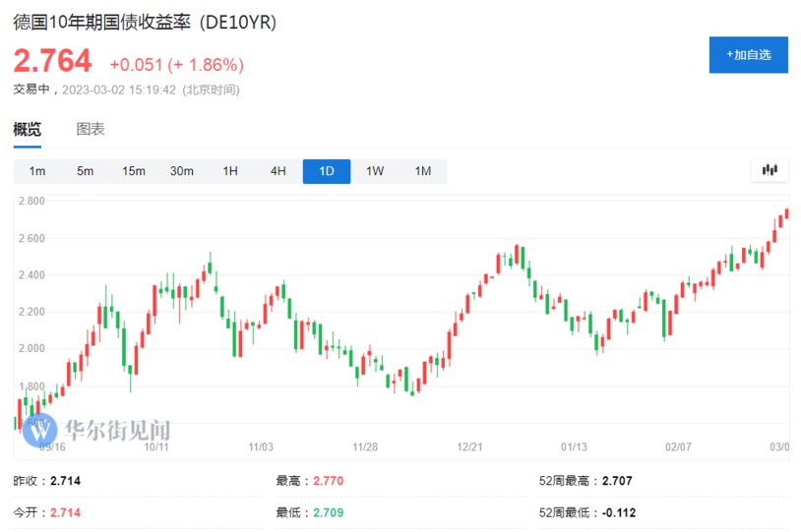Viewport: 801px width, 532px height.
Task: Click the 12/21 date label on the chart axis
Action: coord(468,447)
